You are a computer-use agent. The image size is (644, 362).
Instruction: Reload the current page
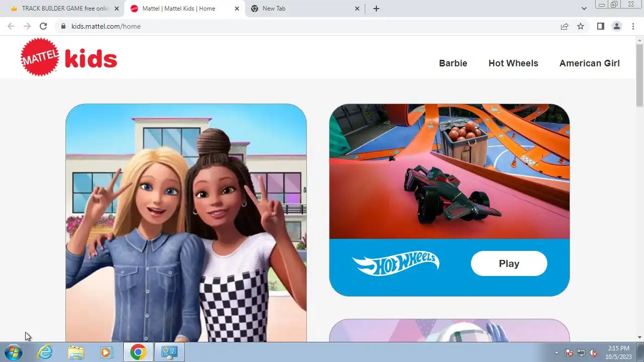coord(43,26)
